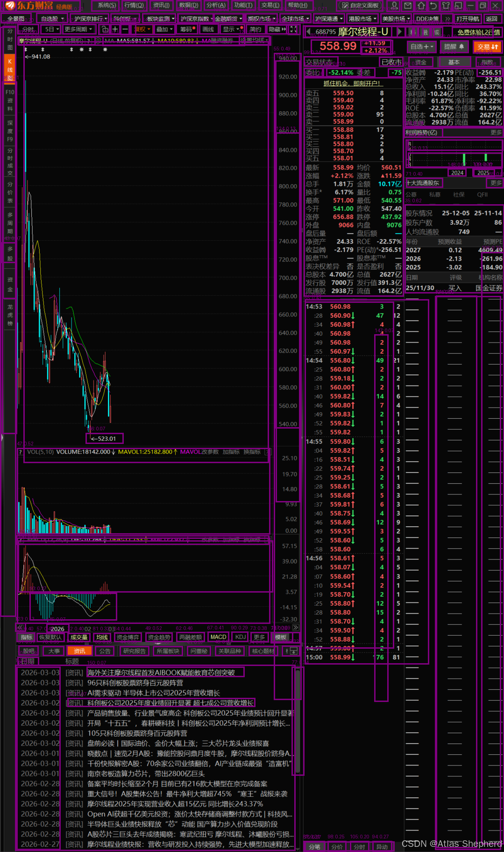The width and height of the screenshot is (504, 852).
Task: Toggle the MACD indicator
Action: [x=218, y=637]
